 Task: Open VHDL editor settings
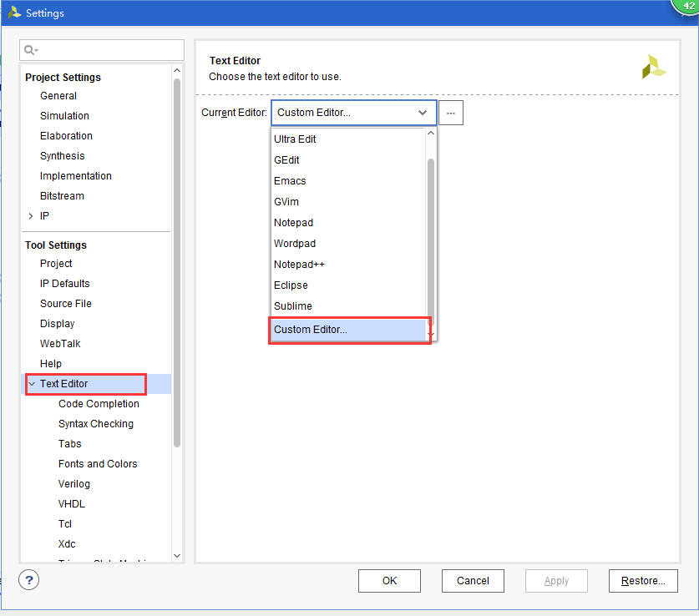coord(71,504)
